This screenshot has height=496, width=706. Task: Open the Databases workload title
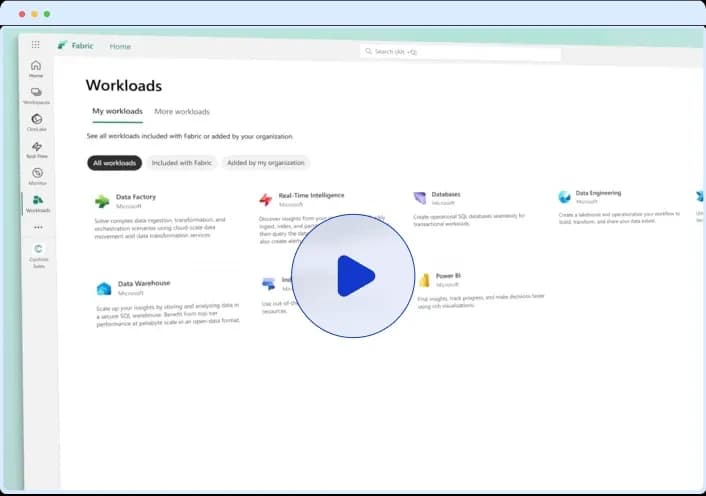[x=446, y=194]
